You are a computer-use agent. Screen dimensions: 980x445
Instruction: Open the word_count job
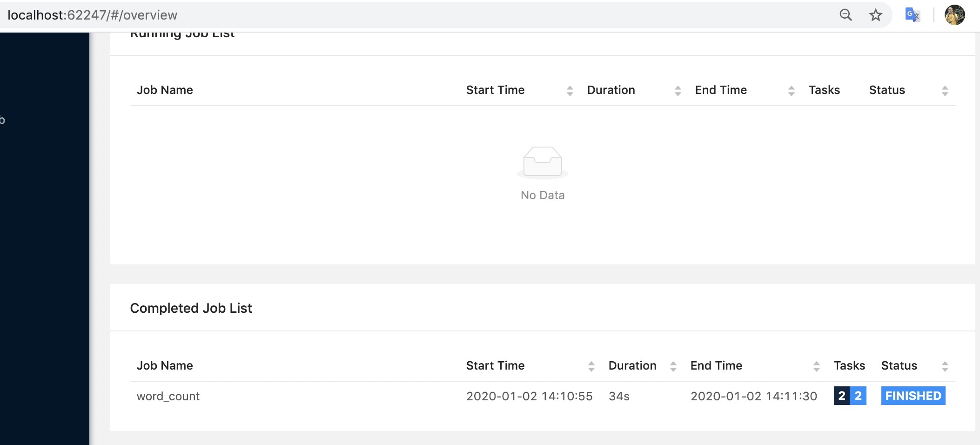pos(168,396)
